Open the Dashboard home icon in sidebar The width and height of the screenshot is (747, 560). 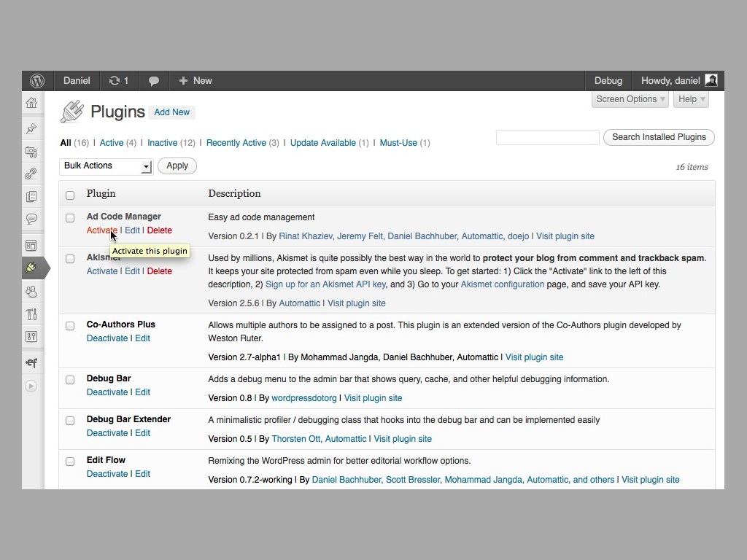click(x=31, y=103)
